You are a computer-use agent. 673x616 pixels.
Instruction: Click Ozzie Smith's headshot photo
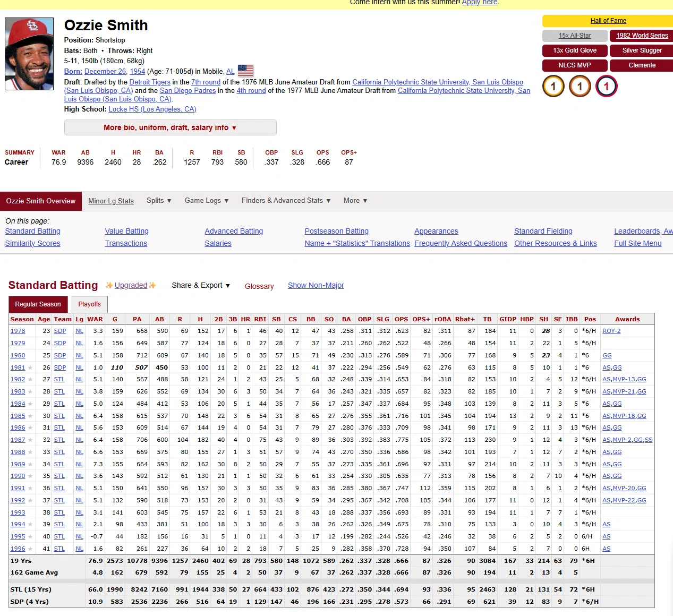click(29, 54)
